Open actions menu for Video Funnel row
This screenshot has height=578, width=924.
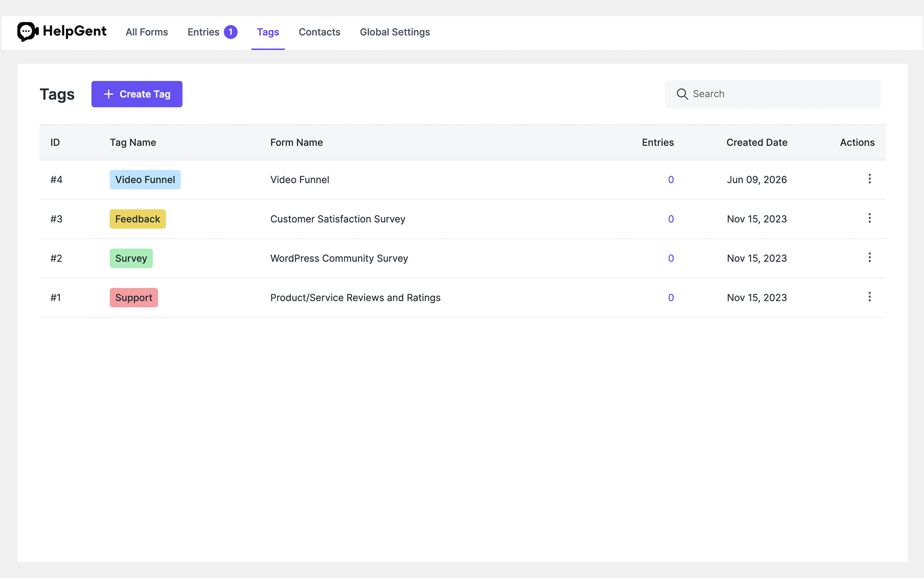pos(869,179)
